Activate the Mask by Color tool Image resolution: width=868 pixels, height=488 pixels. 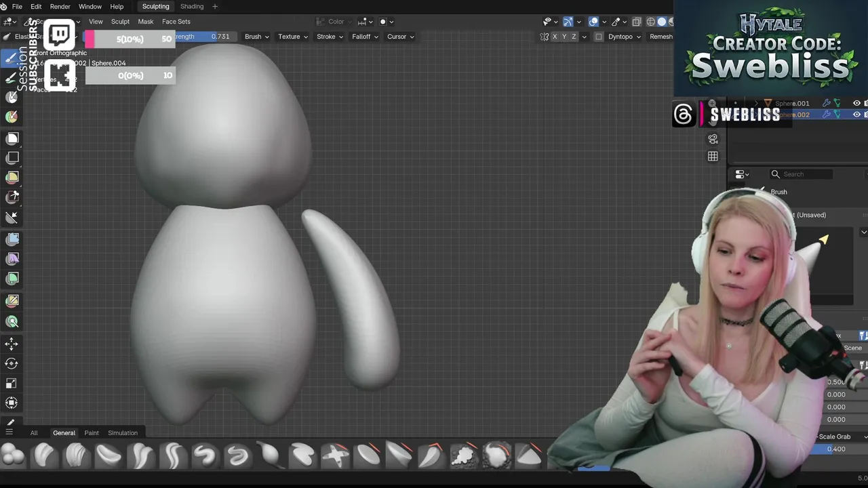tap(12, 322)
